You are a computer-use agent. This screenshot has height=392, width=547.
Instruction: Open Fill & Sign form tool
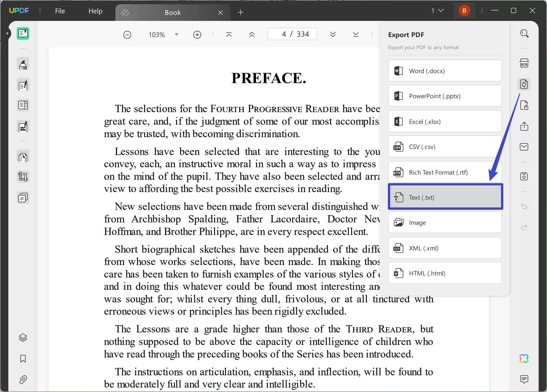click(x=23, y=126)
